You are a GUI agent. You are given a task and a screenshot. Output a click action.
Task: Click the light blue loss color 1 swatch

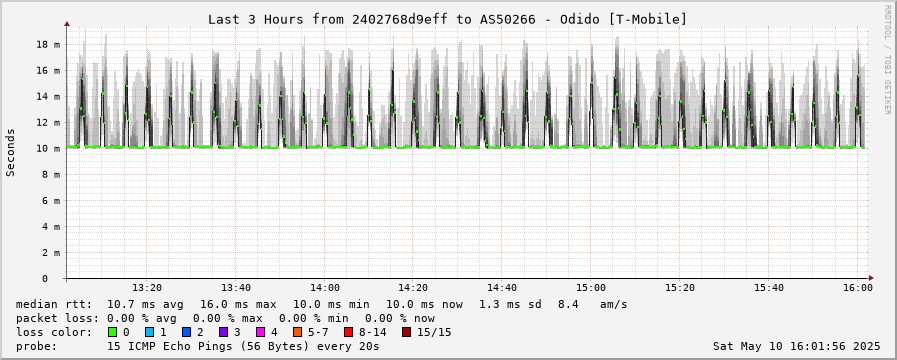(x=149, y=332)
